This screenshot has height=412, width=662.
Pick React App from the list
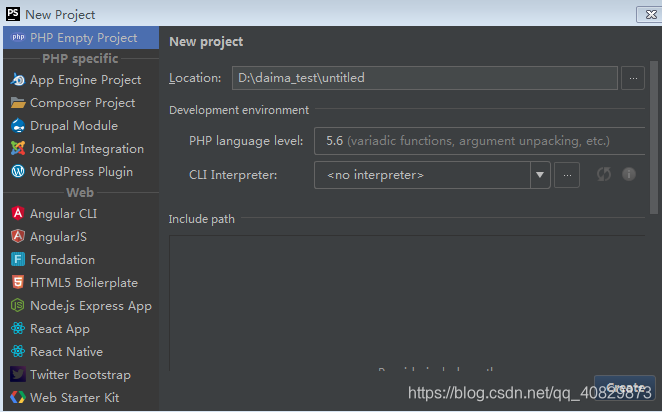point(60,328)
